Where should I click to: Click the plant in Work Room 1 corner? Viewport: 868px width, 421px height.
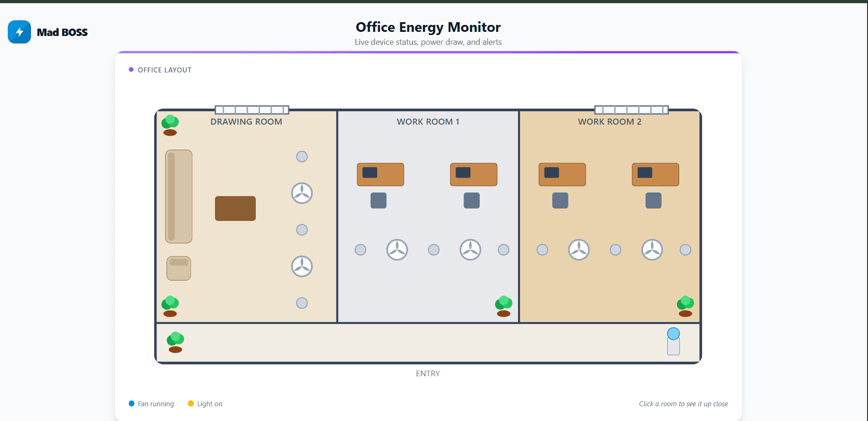tap(504, 307)
